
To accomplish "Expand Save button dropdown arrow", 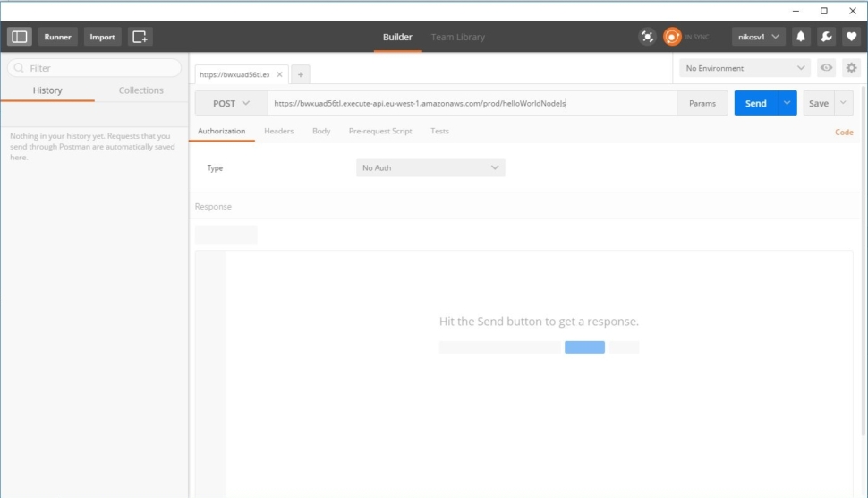I will (843, 103).
